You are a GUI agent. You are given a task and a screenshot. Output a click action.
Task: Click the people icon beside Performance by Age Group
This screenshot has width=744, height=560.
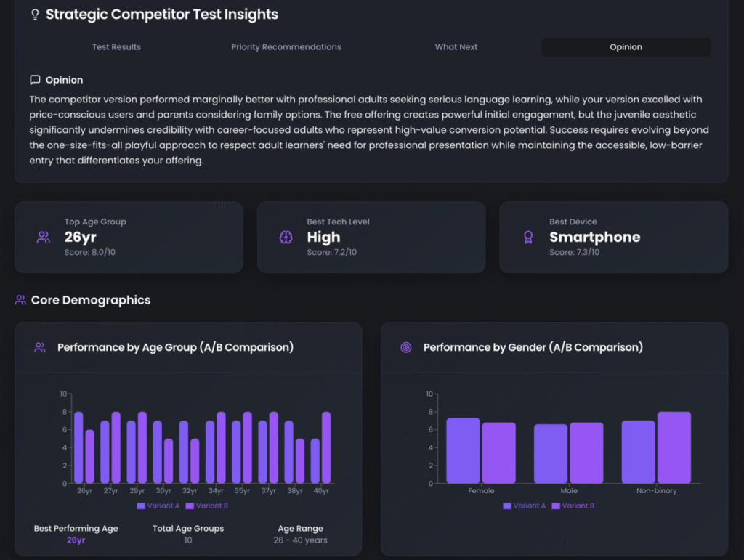(x=40, y=347)
